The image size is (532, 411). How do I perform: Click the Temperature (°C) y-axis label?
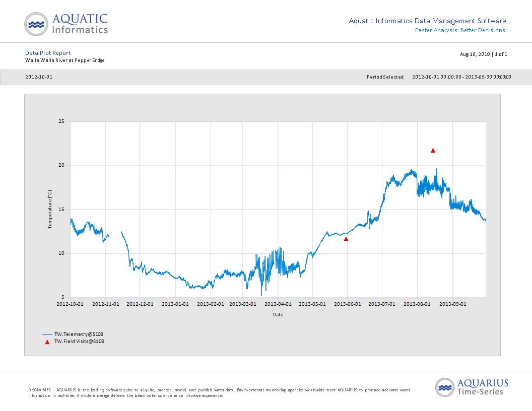tap(50, 209)
